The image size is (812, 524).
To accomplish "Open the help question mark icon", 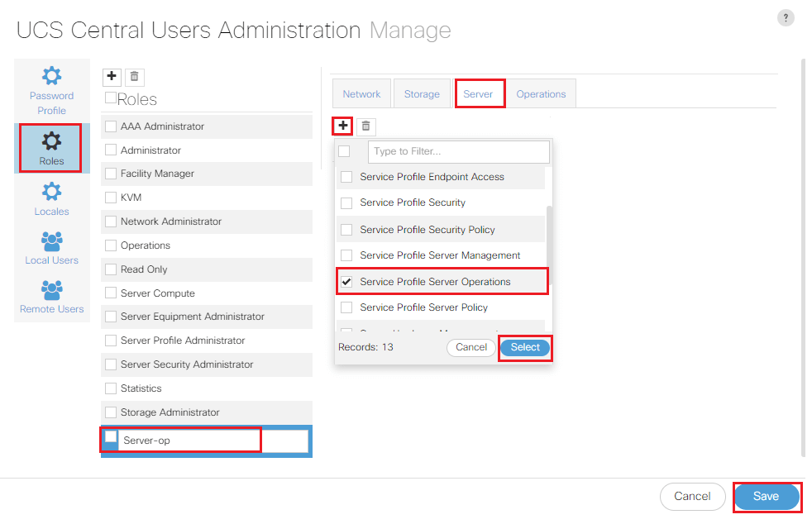I will point(786,18).
